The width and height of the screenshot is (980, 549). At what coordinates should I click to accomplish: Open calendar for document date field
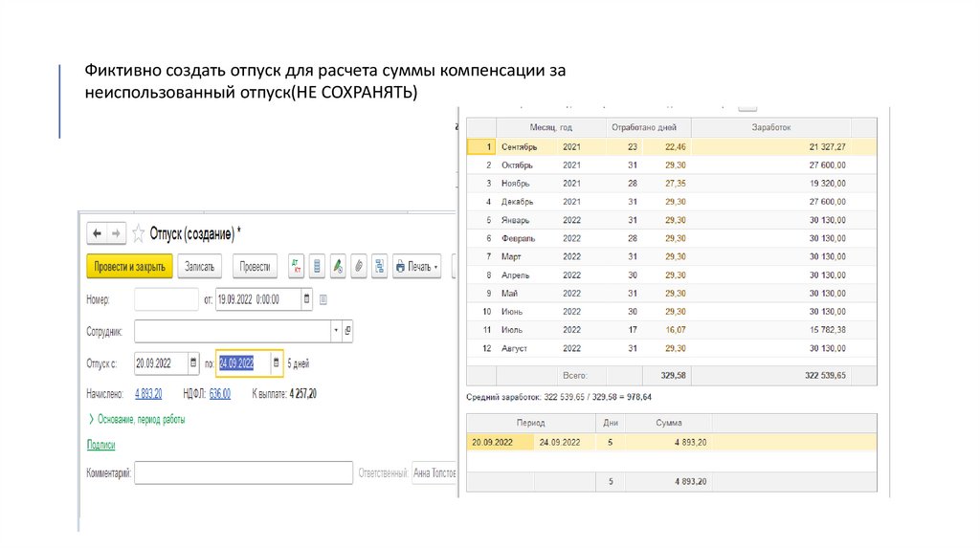point(306,299)
